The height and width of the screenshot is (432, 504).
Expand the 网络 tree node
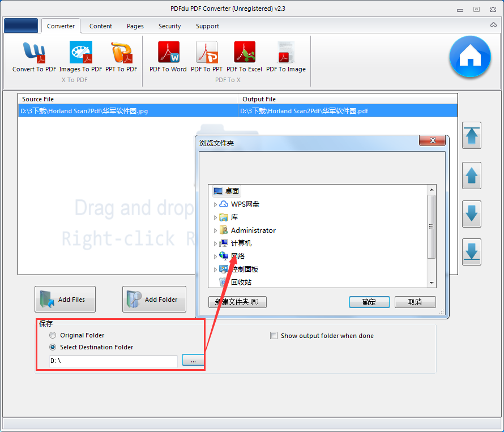215,256
